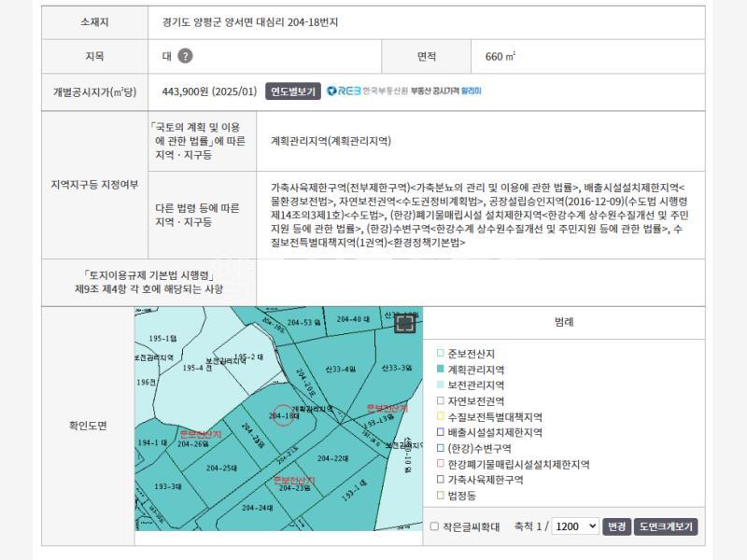Enable the 작은글씨확대 checkbox

tap(434, 526)
